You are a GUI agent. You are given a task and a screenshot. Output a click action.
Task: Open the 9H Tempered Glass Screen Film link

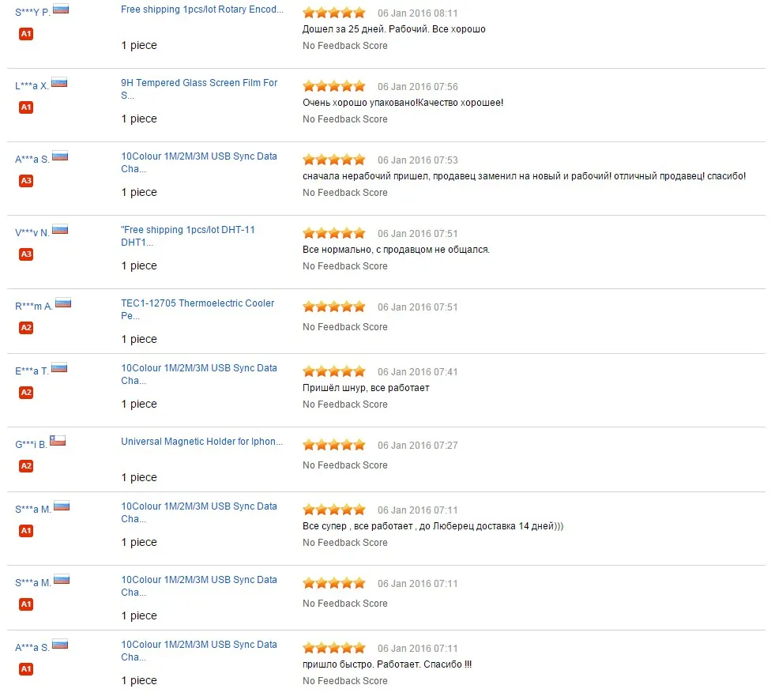(199, 89)
